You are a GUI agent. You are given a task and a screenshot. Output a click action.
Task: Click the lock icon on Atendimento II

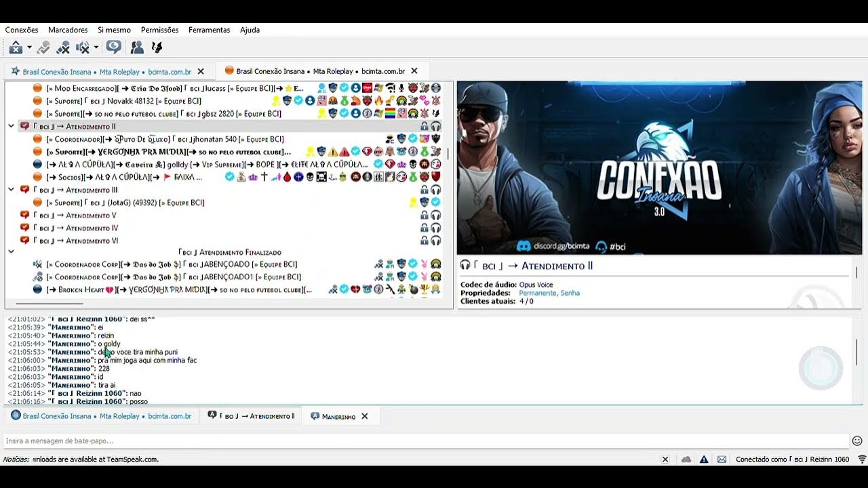(x=425, y=127)
